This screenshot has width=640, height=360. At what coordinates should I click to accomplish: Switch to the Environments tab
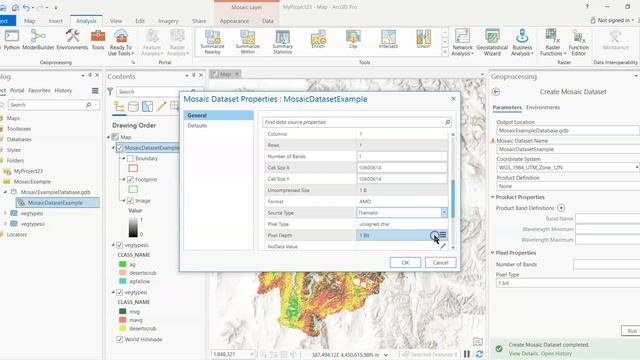(x=543, y=107)
